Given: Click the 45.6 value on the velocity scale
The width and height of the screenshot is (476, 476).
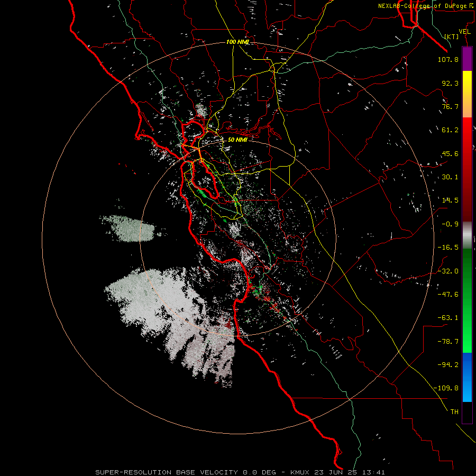Looking at the screenshot, I should pyautogui.click(x=450, y=153).
